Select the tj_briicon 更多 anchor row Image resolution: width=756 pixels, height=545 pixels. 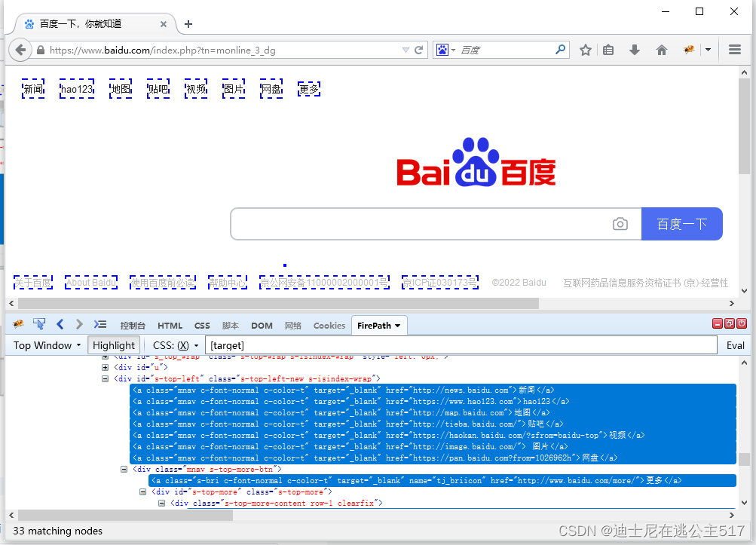point(442,480)
